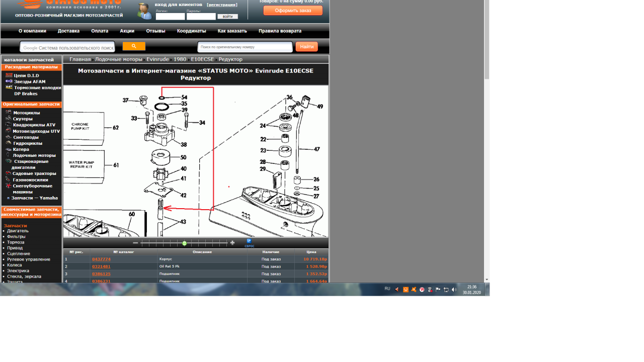Go to Лодочные моторы in breadcrumb
The image size is (644, 362).
[x=119, y=59]
